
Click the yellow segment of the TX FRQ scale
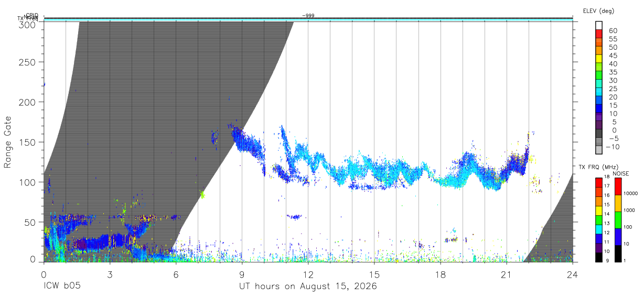click(x=599, y=212)
